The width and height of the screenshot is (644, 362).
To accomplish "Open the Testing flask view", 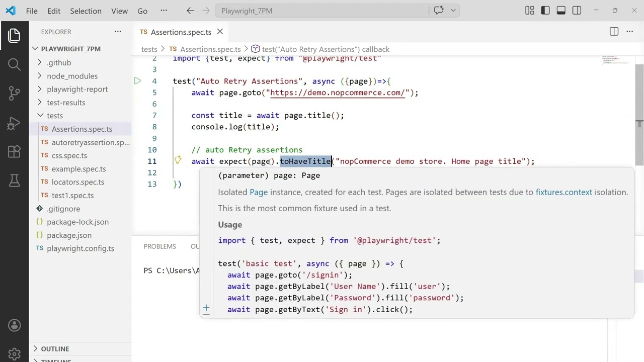I will (14, 180).
